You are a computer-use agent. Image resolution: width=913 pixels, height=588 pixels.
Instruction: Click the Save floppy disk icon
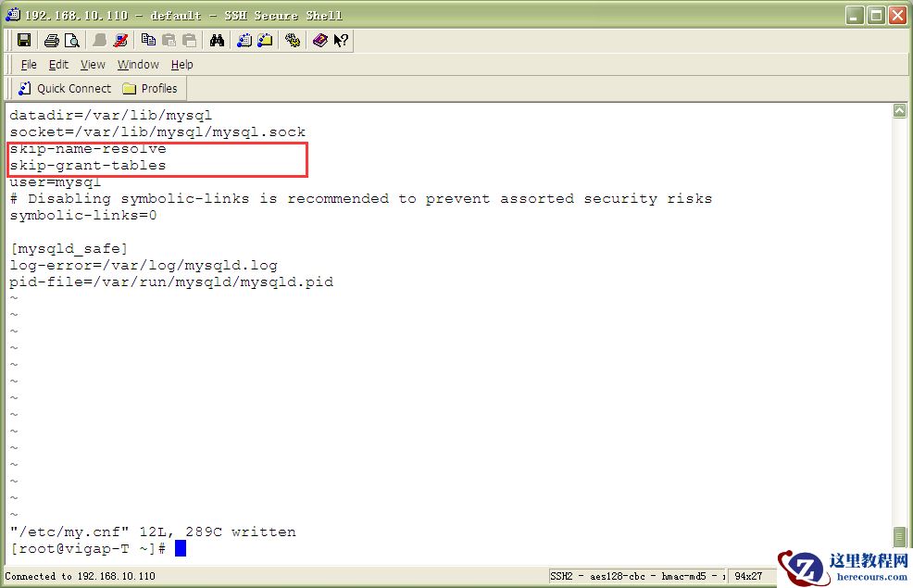(24, 40)
